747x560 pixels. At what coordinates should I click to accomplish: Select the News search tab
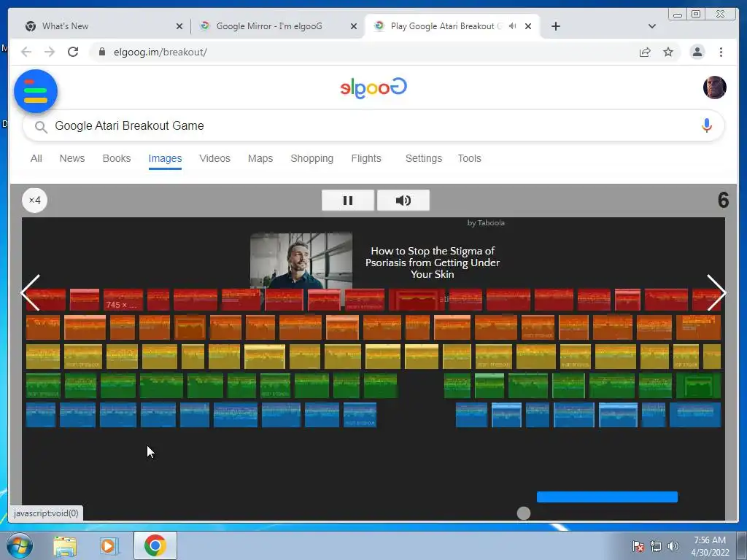pyautogui.click(x=72, y=158)
